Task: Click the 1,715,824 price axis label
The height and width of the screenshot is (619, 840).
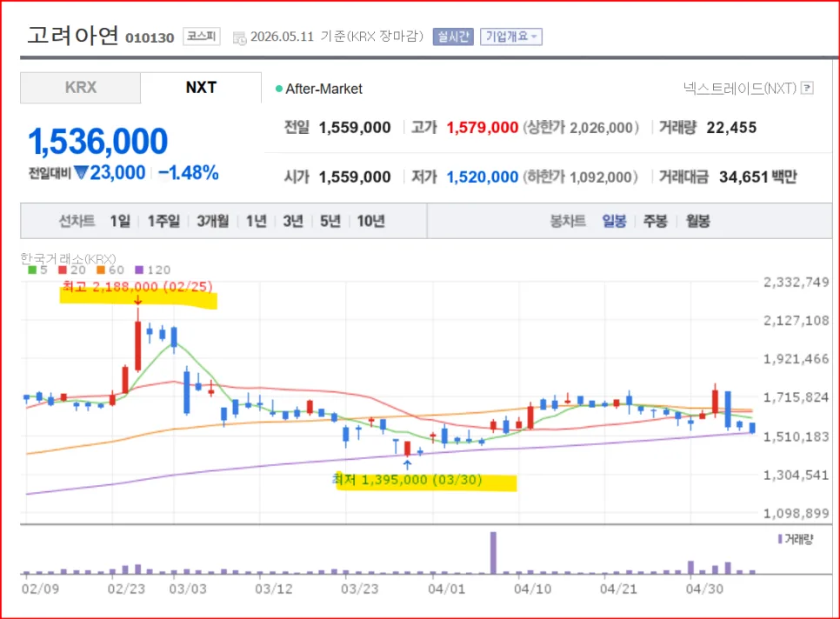Action: point(796,397)
